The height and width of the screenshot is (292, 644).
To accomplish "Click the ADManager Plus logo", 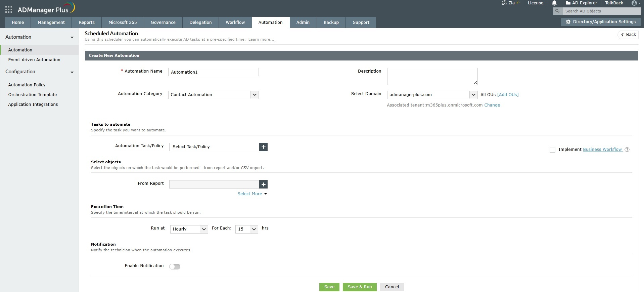I will tap(46, 9).
